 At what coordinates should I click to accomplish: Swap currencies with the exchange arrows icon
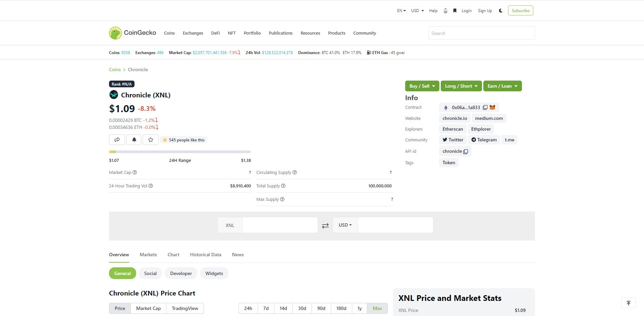325,226
